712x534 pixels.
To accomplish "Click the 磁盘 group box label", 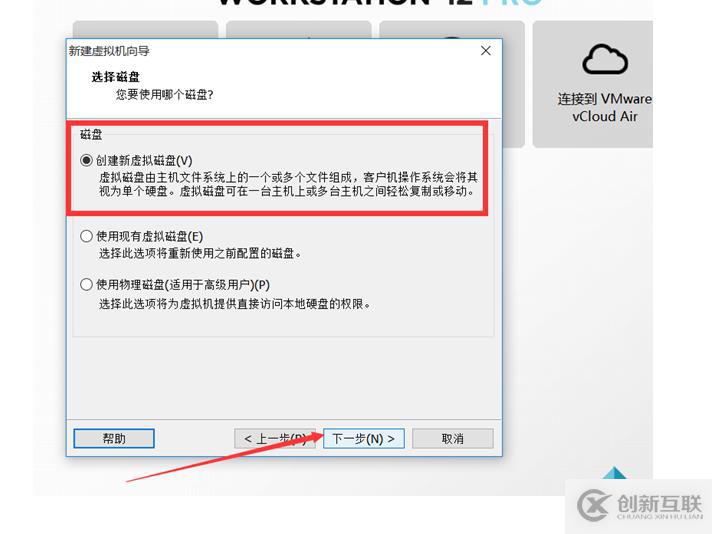I will (91, 134).
